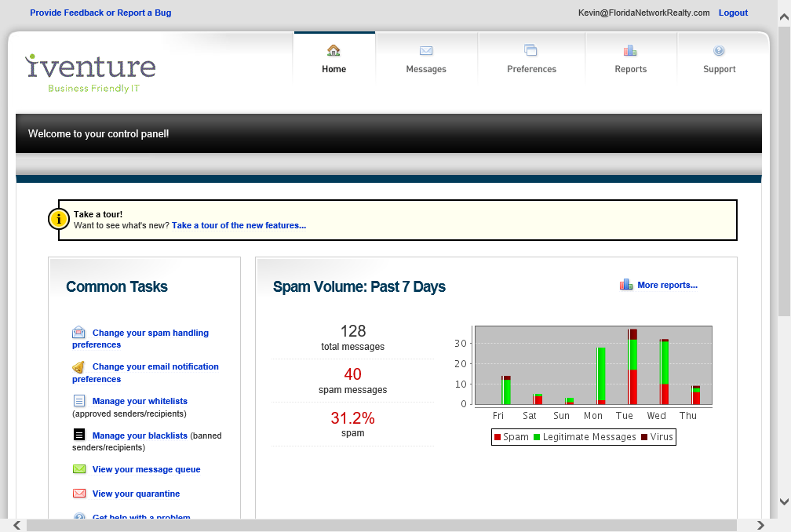Open Manage your whitelists
The width and height of the screenshot is (791, 532).
(x=140, y=401)
